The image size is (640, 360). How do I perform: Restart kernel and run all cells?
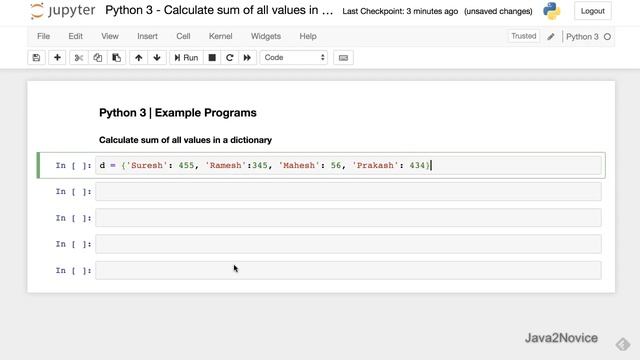point(247,58)
